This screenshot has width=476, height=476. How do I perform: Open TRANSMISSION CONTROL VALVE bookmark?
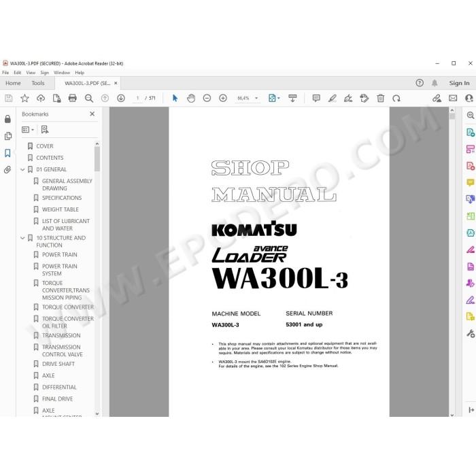(63, 351)
